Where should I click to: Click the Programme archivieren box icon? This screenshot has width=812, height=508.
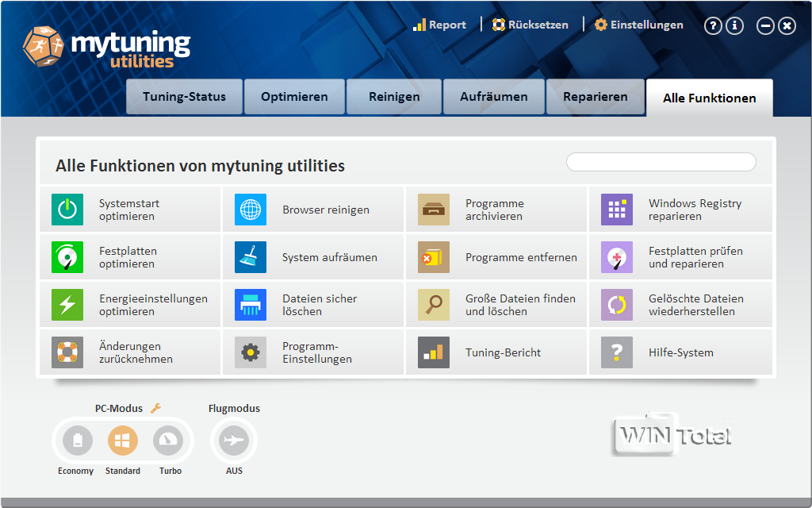(x=434, y=210)
